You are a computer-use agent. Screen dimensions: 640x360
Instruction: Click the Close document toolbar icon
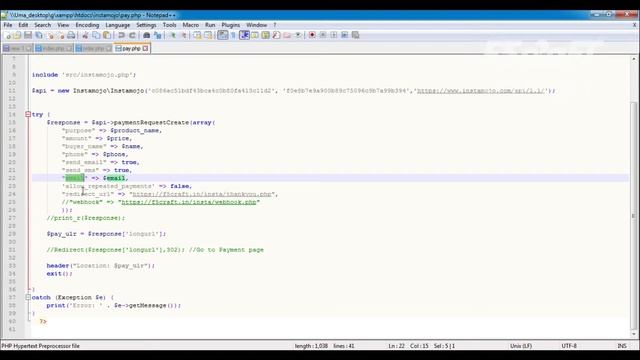[50, 36]
